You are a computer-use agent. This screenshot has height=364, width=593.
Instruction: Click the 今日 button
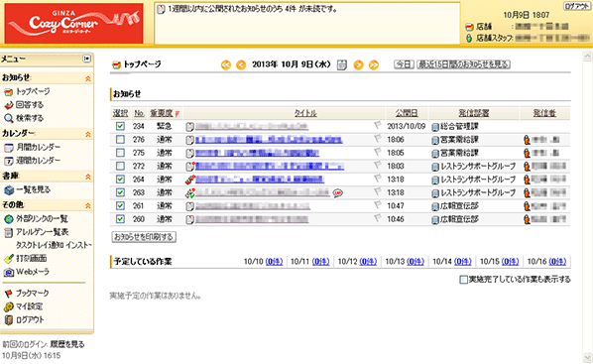coord(404,64)
